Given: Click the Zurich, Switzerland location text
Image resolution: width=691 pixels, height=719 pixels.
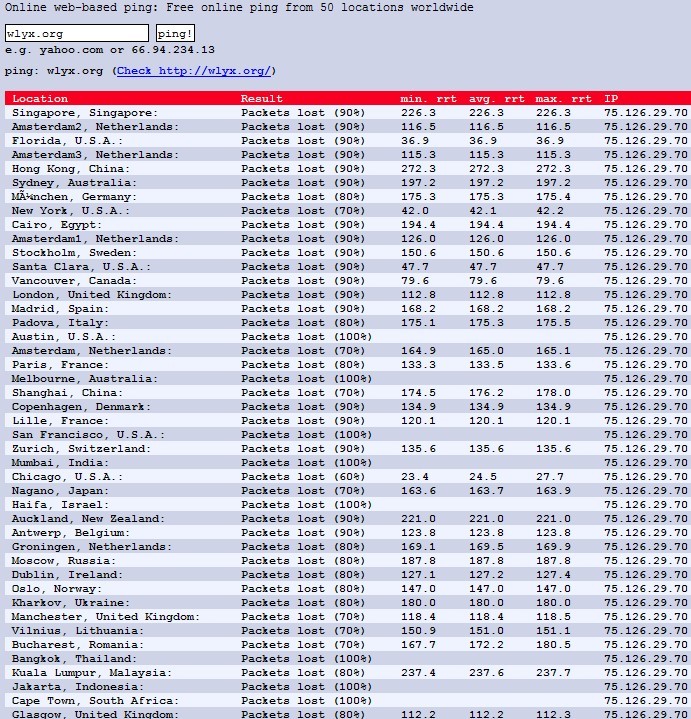Looking at the screenshot, I should [x=81, y=448].
